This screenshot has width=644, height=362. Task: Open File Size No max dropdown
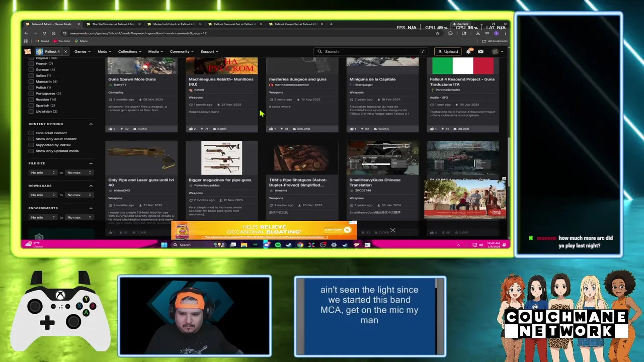coord(79,172)
